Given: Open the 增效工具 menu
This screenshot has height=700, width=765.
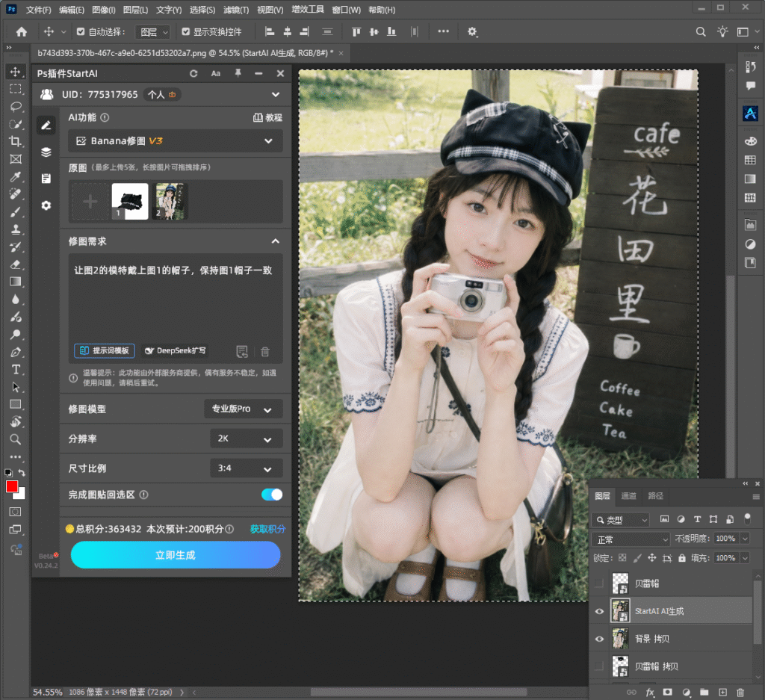Looking at the screenshot, I should (x=308, y=10).
